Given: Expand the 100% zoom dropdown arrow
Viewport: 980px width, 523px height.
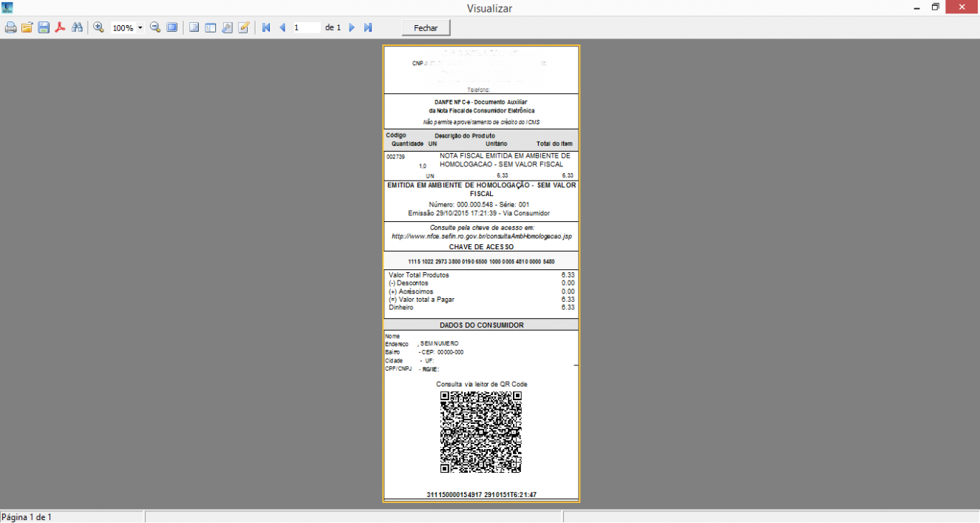Looking at the screenshot, I should 140,28.
